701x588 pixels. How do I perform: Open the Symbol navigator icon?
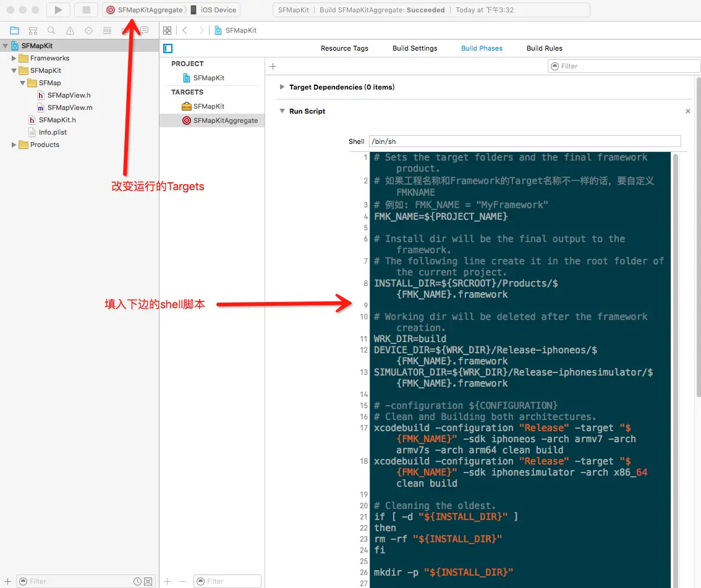coord(33,30)
